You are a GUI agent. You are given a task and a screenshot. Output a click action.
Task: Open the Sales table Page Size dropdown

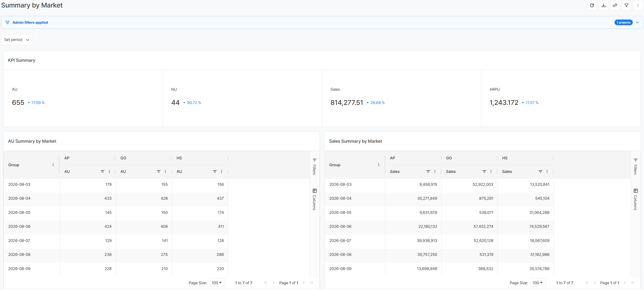(538, 283)
